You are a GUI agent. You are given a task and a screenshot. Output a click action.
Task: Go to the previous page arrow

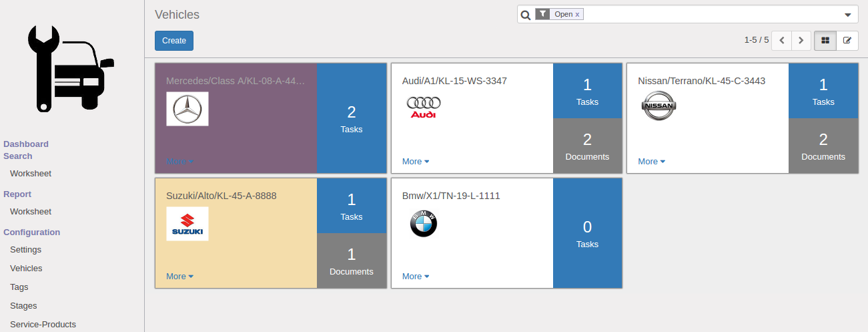point(782,41)
